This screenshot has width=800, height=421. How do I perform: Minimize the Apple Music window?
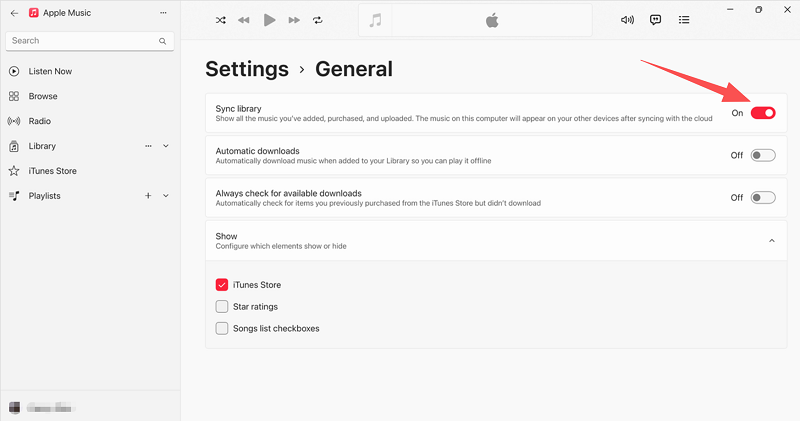(x=730, y=10)
